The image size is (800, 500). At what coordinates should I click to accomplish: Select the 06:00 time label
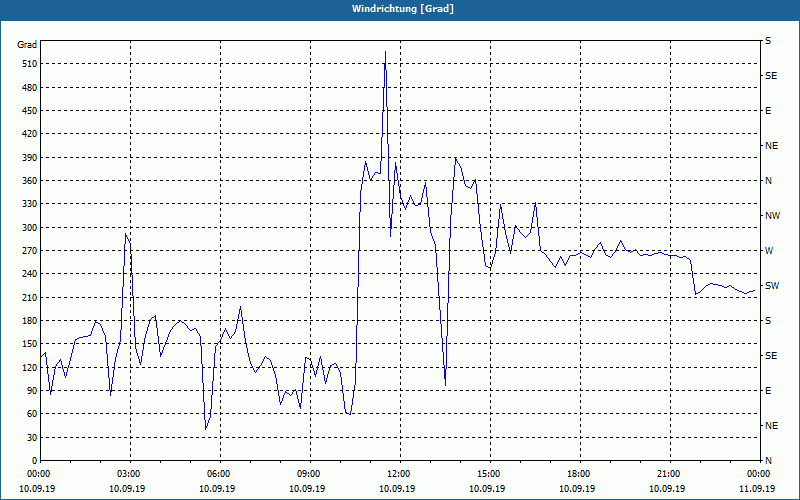[x=217, y=474]
